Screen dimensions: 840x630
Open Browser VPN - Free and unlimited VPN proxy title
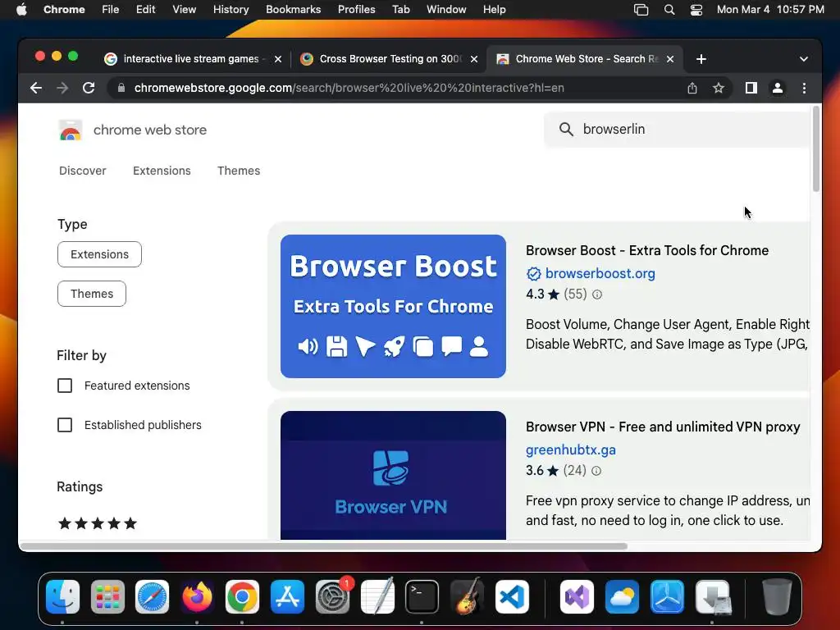click(x=663, y=427)
